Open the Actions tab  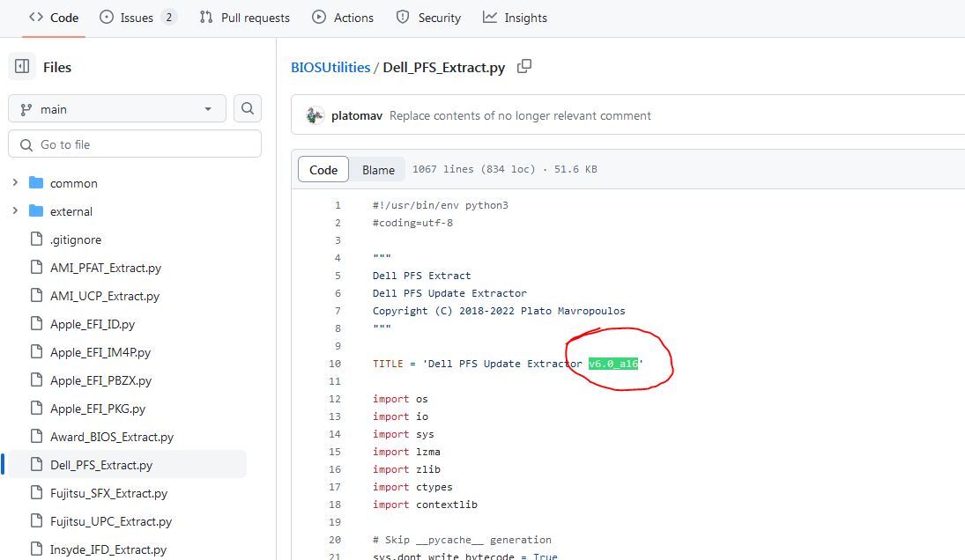pos(343,18)
